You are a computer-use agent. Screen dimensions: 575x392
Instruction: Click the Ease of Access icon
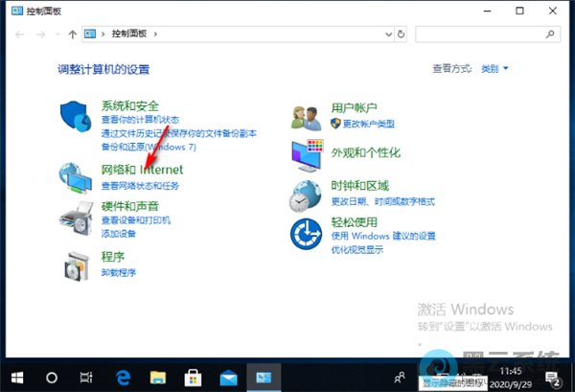tap(306, 231)
